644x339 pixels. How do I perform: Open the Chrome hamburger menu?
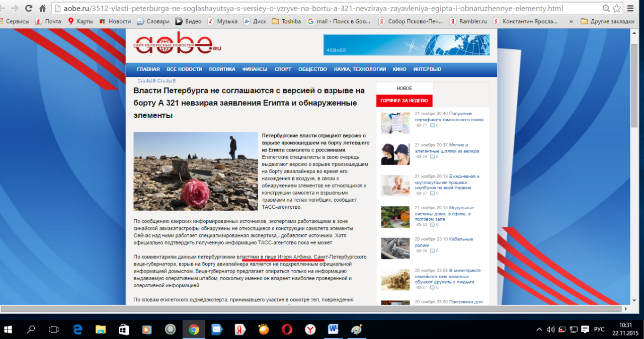[x=631, y=9]
